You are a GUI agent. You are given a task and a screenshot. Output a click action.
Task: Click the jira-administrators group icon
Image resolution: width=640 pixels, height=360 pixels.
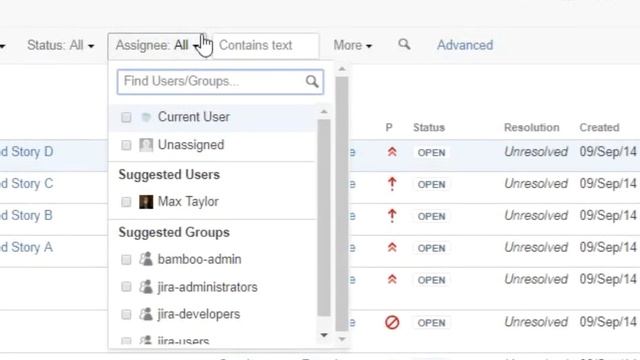pyautogui.click(x=146, y=287)
